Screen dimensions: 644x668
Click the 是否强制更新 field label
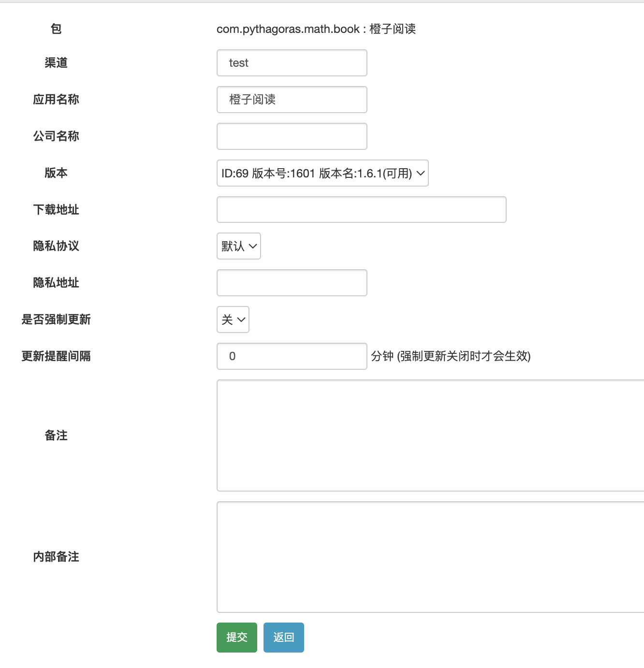tap(56, 319)
